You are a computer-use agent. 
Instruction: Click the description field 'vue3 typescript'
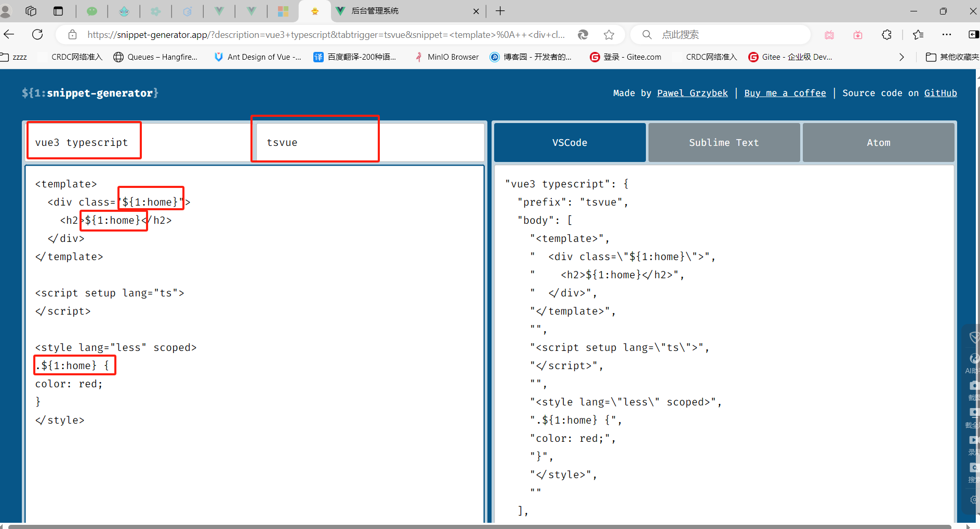click(x=138, y=142)
